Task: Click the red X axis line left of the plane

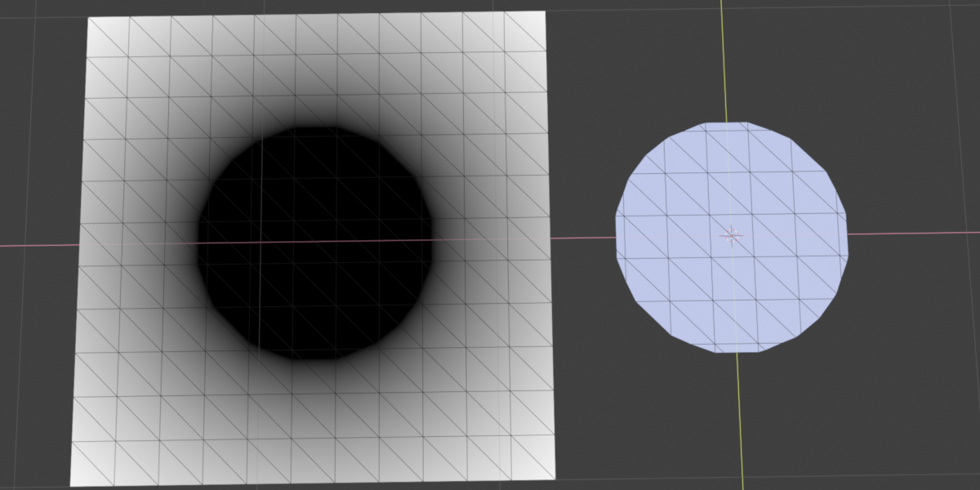Action: [39, 245]
